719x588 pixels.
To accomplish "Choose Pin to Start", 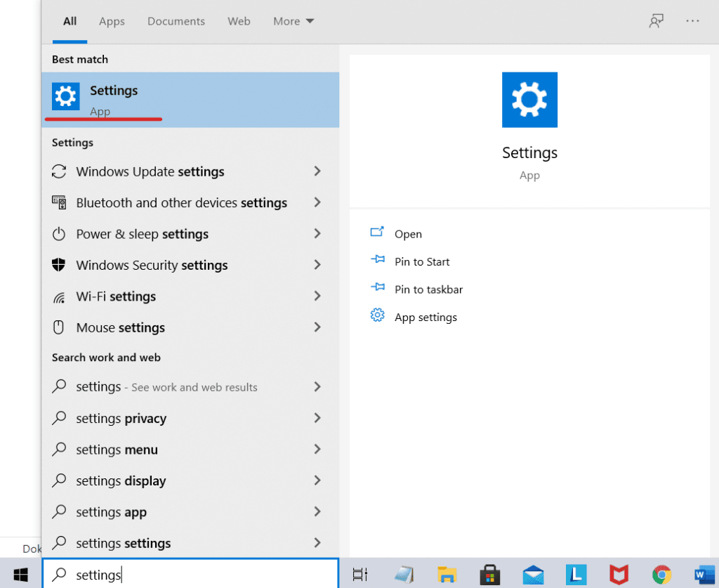I will (422, 262).
